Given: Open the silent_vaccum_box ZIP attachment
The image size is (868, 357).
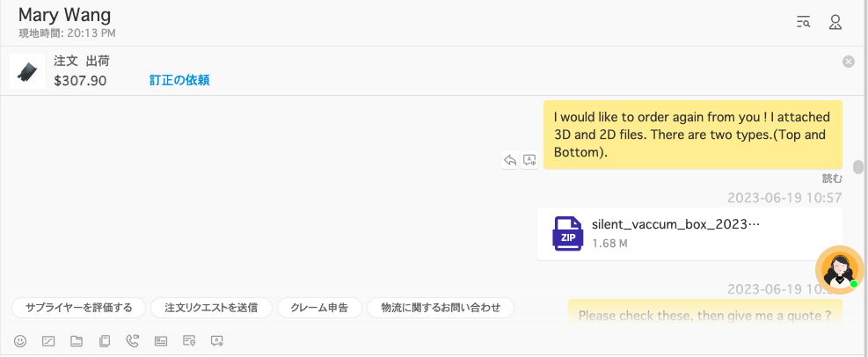Looking at the screenshot, I should (x=689, y=234).
